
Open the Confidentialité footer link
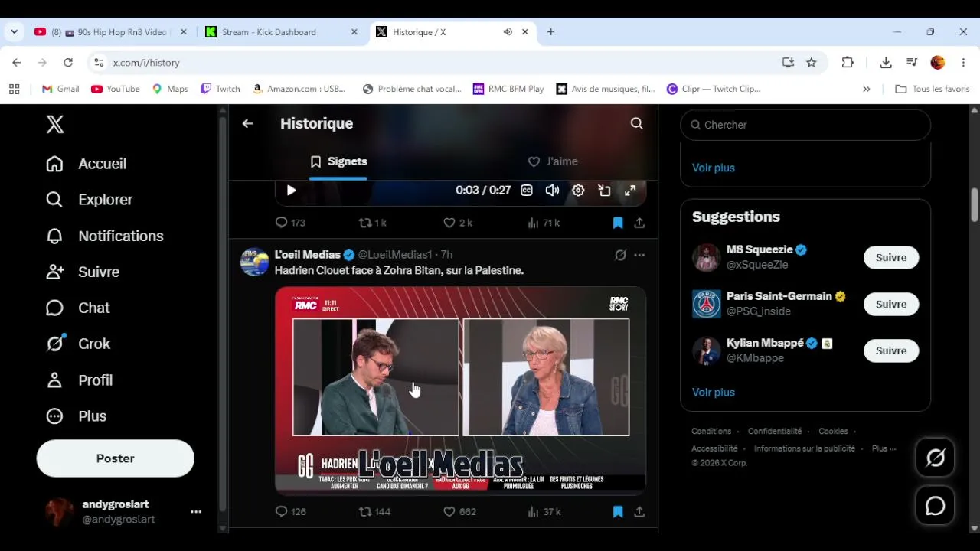click(x=775, y=432)
